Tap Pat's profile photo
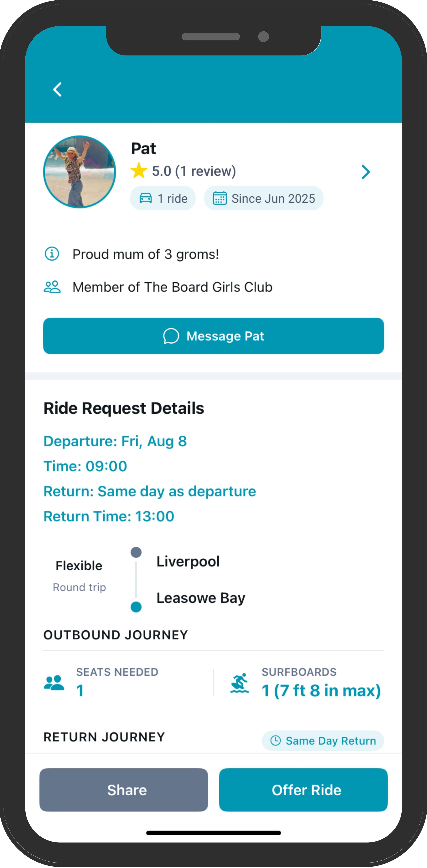The width and height of the screenshot is (427, 868). (79, 172)
